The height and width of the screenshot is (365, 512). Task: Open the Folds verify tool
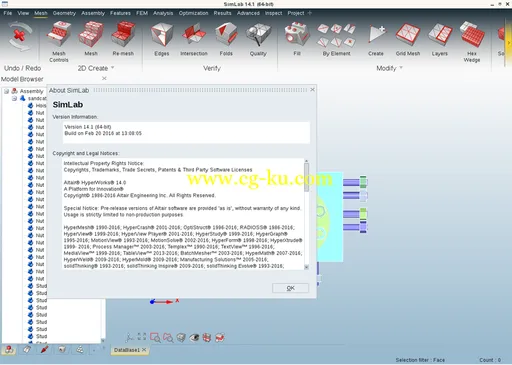point(226,38)
